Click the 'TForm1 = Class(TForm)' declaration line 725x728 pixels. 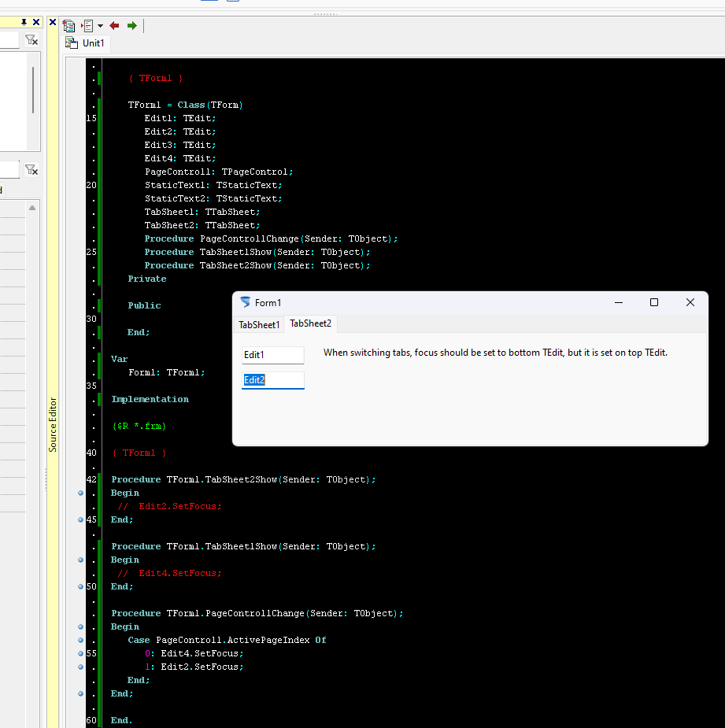click(185, 105)
